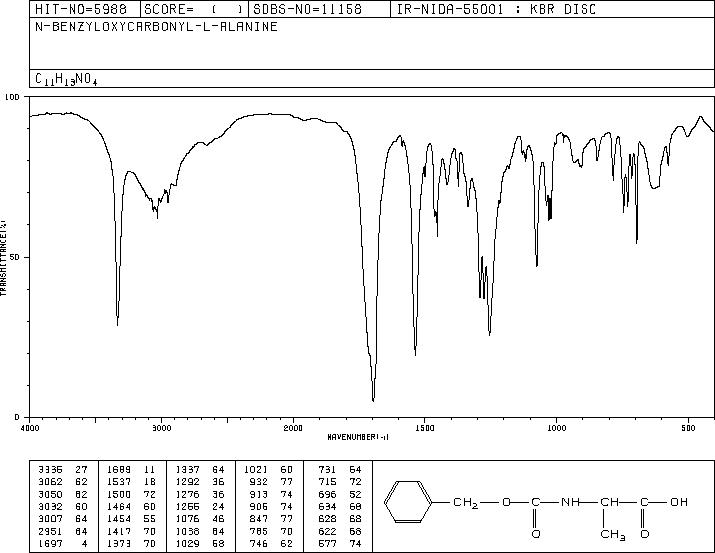The width and height of the screenshot is (715, 553).
Task: Click the 3032 peak entry in table
Action: click(62, 506)
